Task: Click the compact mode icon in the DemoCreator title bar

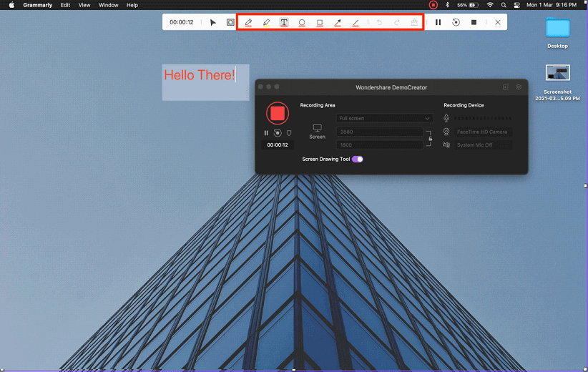Action: pyautogui.click(x=506, y=87)
